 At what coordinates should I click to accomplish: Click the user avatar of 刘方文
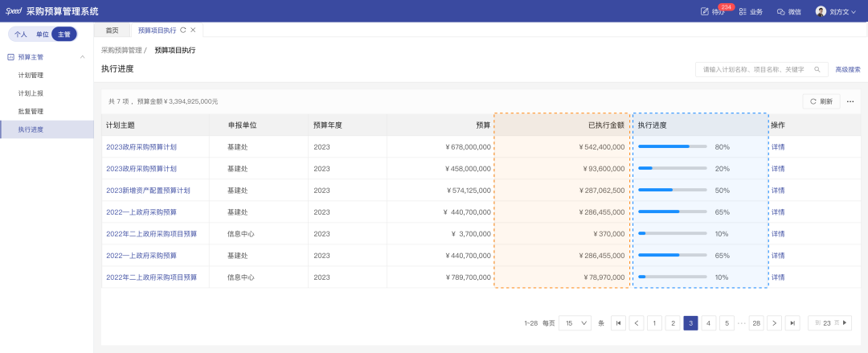[x=821, y=11]
